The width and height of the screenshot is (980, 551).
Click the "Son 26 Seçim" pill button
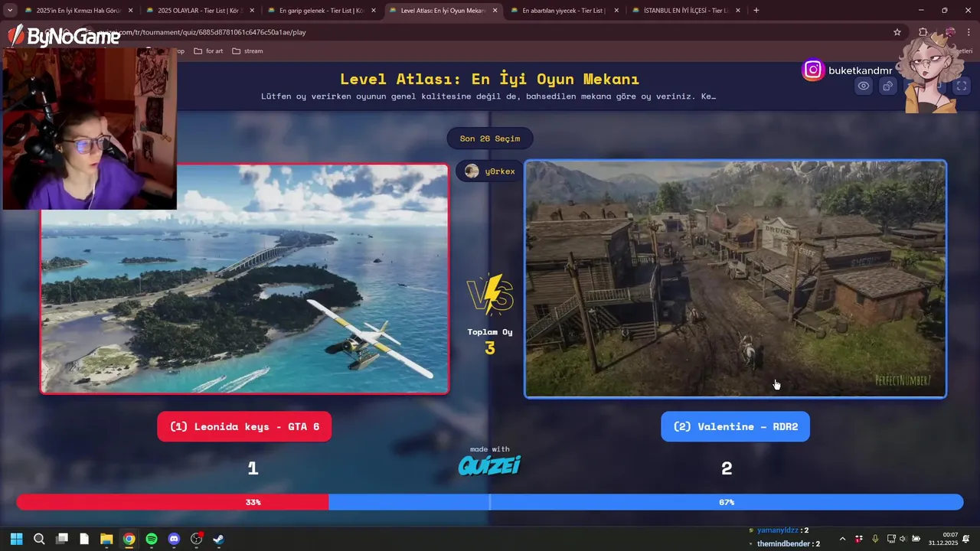tap(490, 139)
